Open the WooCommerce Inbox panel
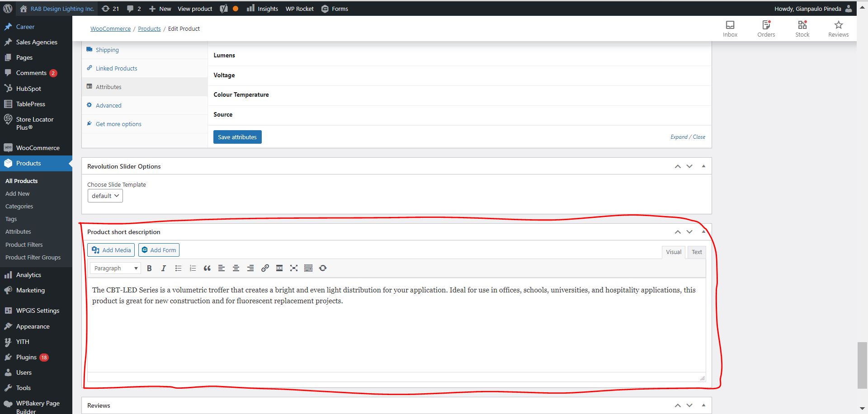The image size is (868, 414). point(730,28)
